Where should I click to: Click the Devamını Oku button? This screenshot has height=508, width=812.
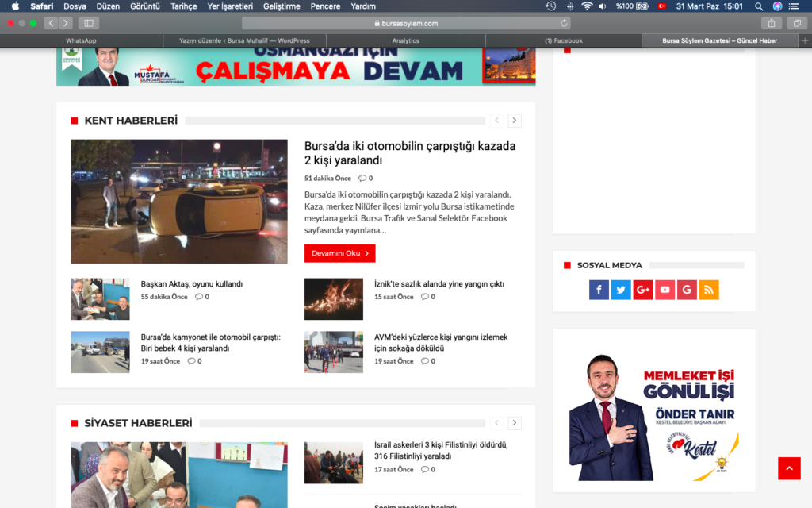coord(339,253)
